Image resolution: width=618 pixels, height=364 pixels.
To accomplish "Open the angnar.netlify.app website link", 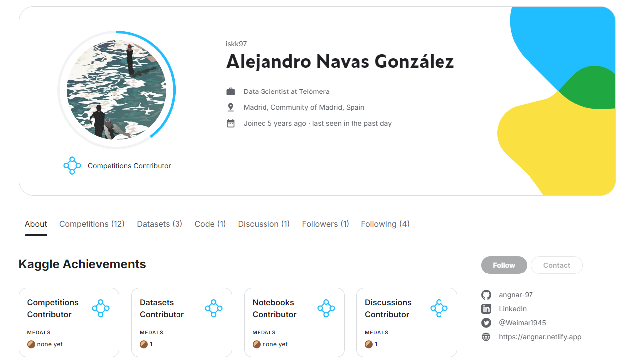I will point(540,337).
